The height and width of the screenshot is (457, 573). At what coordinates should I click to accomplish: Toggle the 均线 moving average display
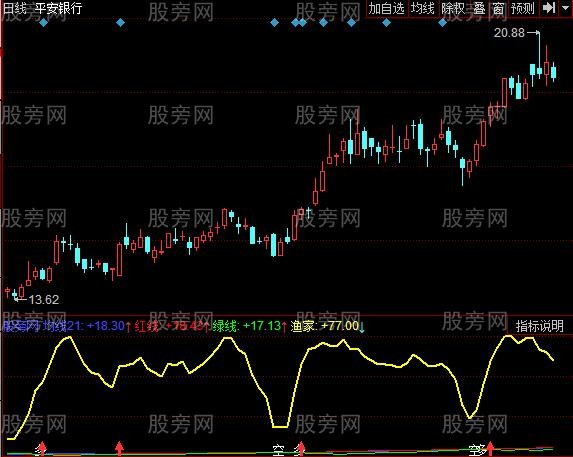pyautogui.click(x=422, y=8)
